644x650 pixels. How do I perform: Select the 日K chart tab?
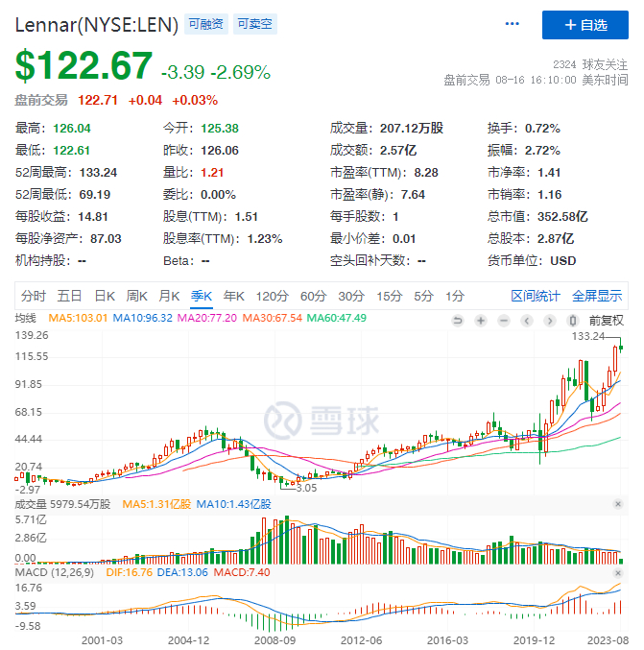[105, 296]
